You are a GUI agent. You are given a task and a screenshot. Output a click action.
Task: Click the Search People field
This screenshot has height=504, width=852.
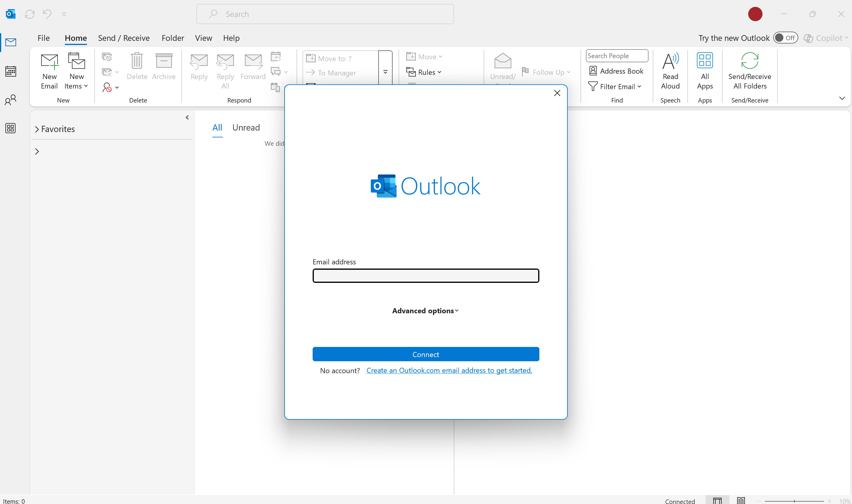pyautogui.click(x=617, y=56)
